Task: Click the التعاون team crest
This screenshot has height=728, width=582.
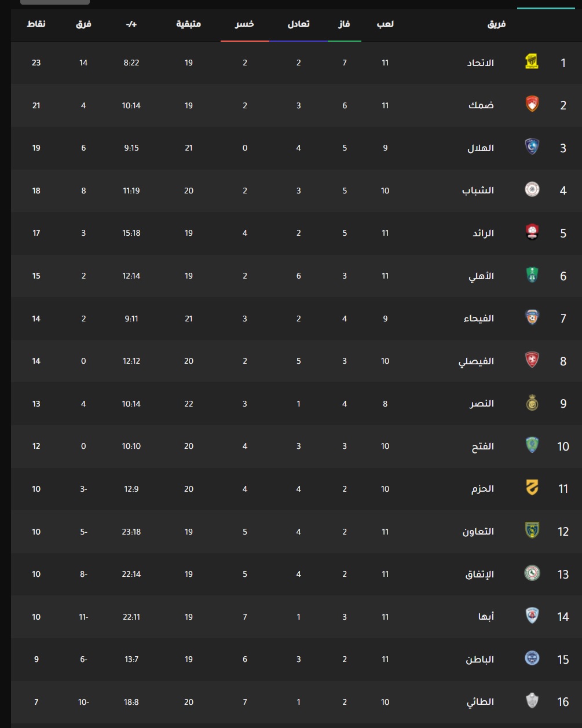Action: click(x=532, y=531)
